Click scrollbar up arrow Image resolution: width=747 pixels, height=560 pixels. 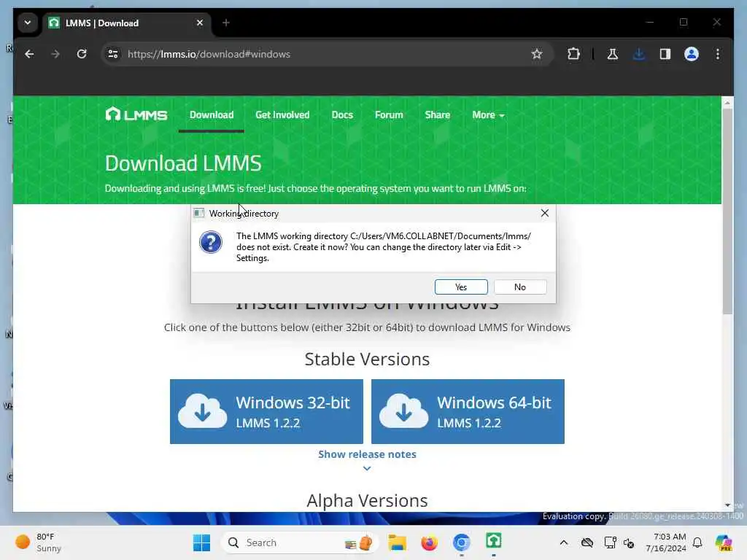(x=727, y=102)
